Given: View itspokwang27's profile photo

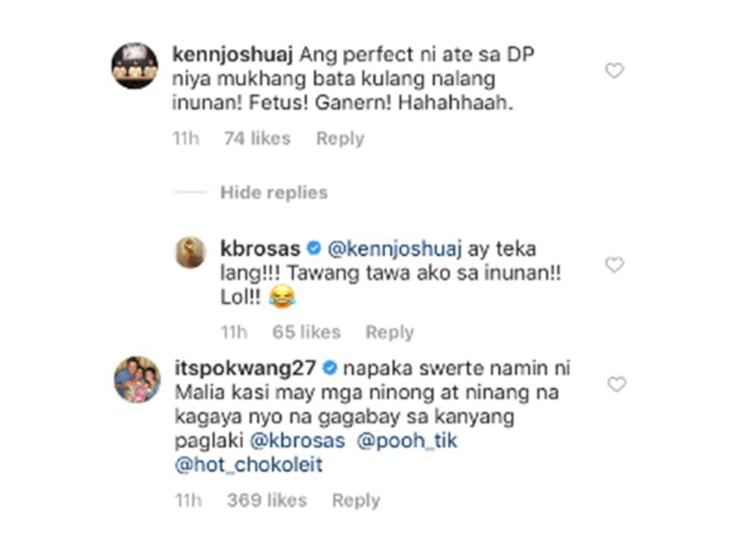Looking at the screenshot, I should [137, 379].
